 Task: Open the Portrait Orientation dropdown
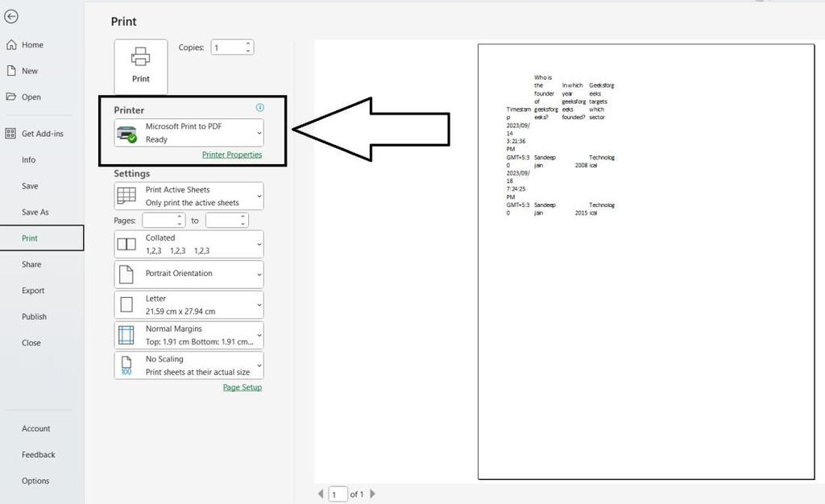(189, 275)
